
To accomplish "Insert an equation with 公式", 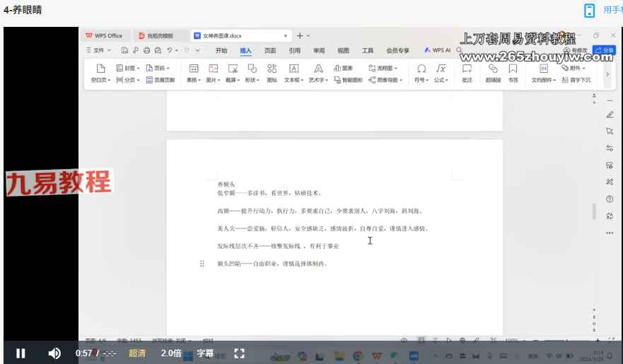I will [441, 74].
